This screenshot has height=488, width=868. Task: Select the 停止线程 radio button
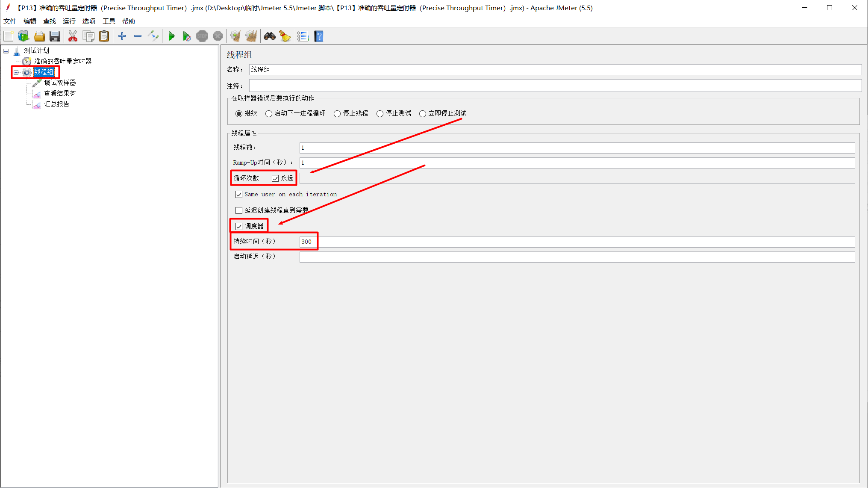coord(337,114)
